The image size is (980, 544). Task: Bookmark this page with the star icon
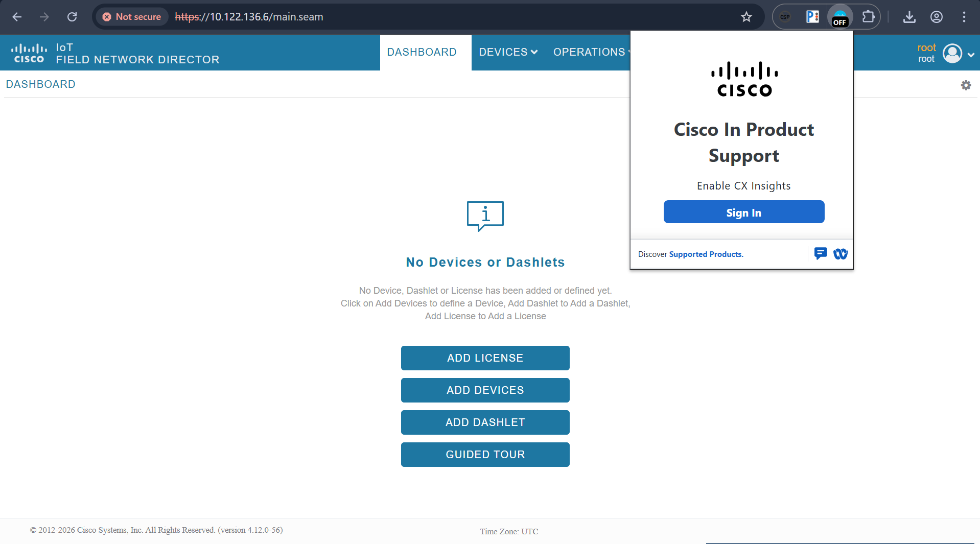[x=746, y=17]
